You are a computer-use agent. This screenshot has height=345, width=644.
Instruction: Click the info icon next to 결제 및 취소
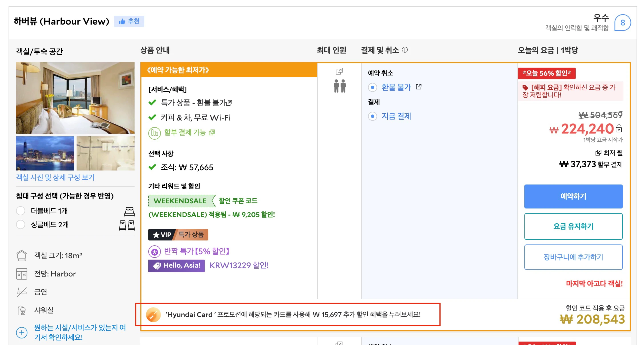(405, 50)
